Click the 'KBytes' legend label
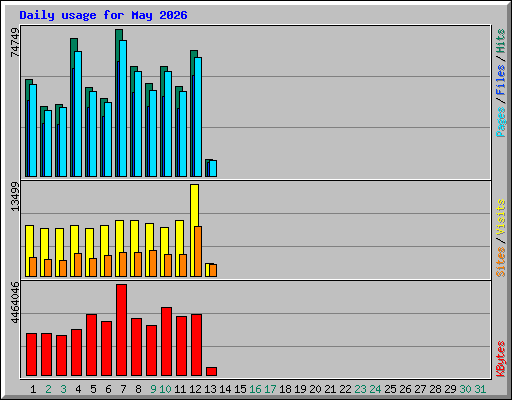This screenshot has width=512, height=400. pyautogui.click(x=501, y=359)
